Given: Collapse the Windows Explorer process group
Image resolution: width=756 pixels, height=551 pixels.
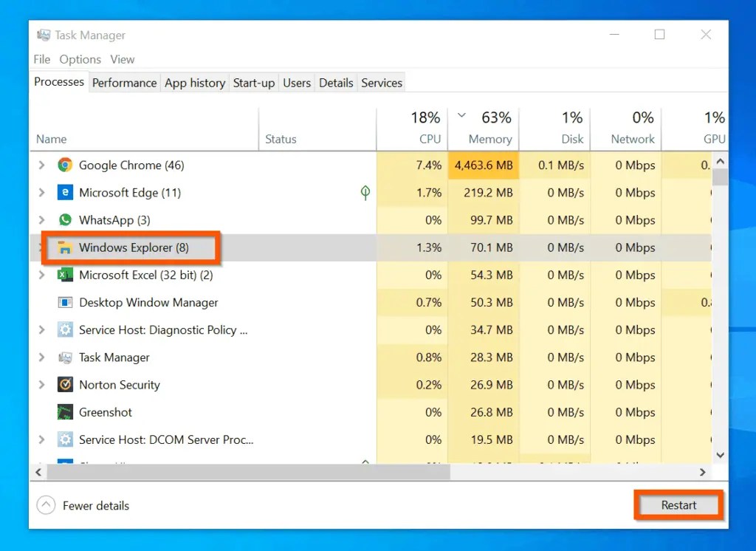Looking at the screenshot, I should coord(41,247).
